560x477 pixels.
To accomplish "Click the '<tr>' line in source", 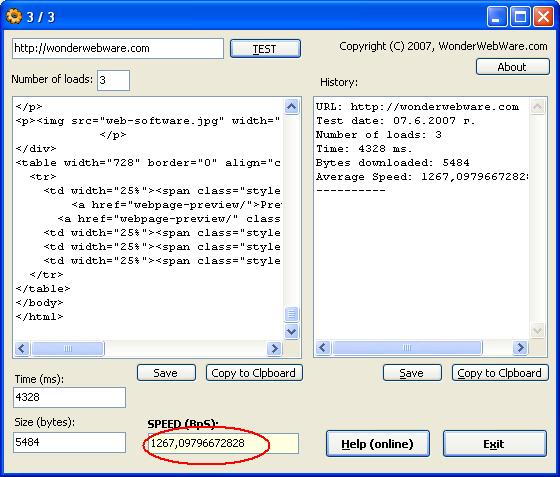I will (43, 177).
